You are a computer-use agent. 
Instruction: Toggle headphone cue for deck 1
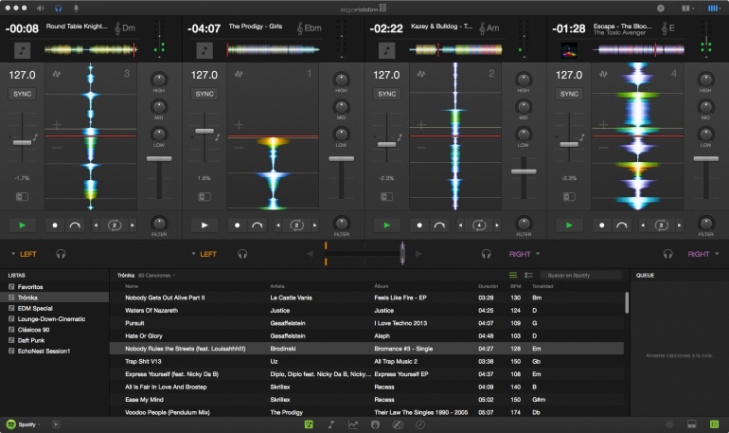(x=242, y=254)
